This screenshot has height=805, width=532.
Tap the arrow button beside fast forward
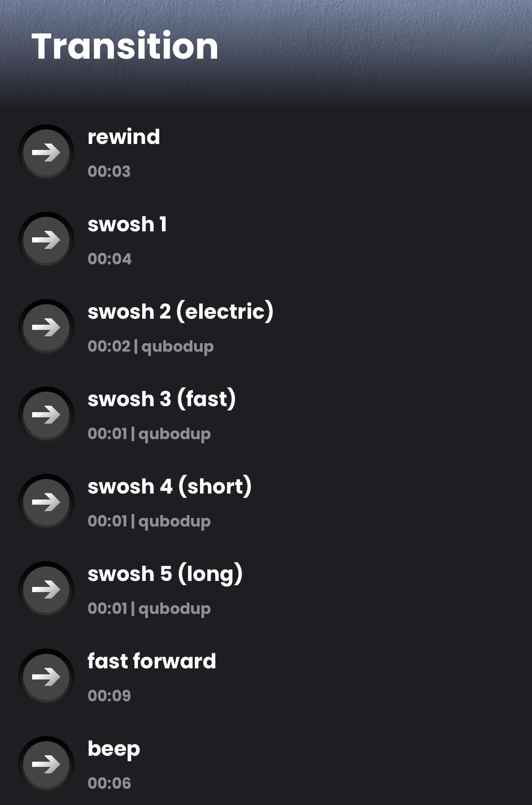click(x=46, y=677)
